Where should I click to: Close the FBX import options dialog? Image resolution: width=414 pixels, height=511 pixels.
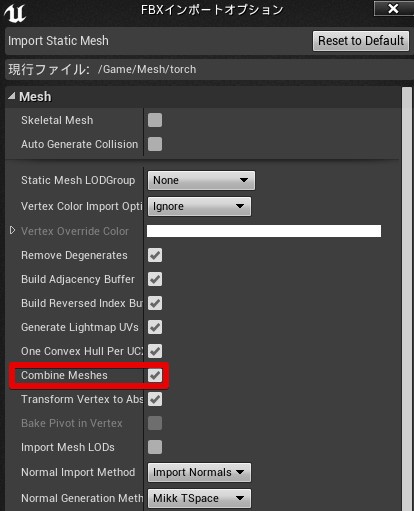point(394,8)
